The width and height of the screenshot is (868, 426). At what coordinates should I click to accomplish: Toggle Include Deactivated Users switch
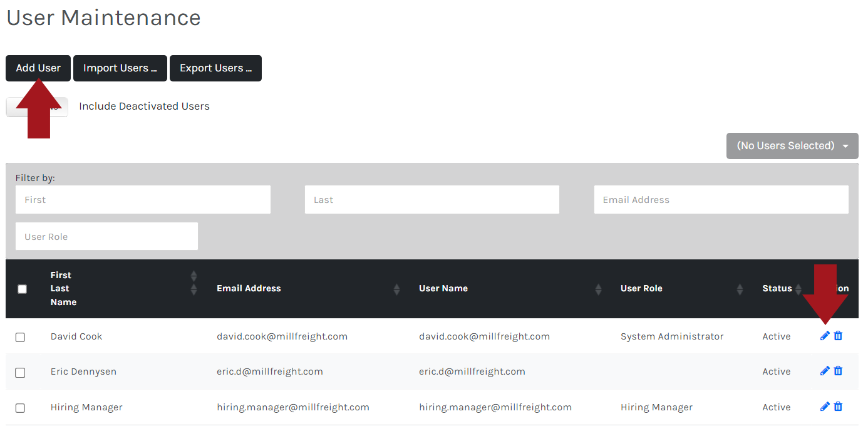tap(37, 106)
